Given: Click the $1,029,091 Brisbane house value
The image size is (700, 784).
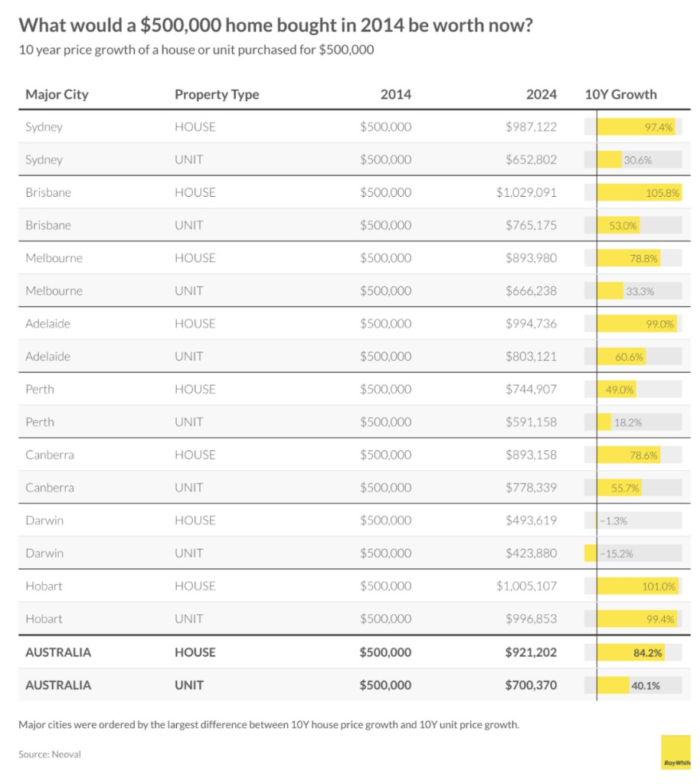Looking at the screenshot, I should point(526,193).
